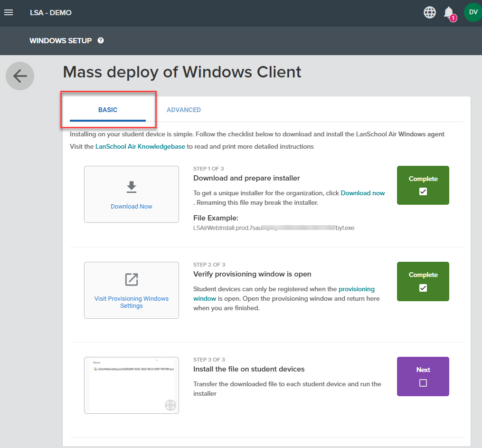Expand the installer screenshot with the fullscreen icon
482x448 pixels.
[x=170, y=405]
